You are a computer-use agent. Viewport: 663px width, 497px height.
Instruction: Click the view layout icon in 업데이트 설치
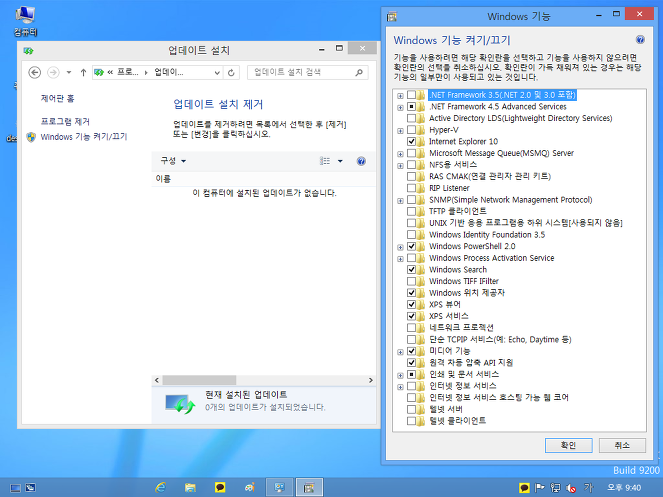(325, 161)
